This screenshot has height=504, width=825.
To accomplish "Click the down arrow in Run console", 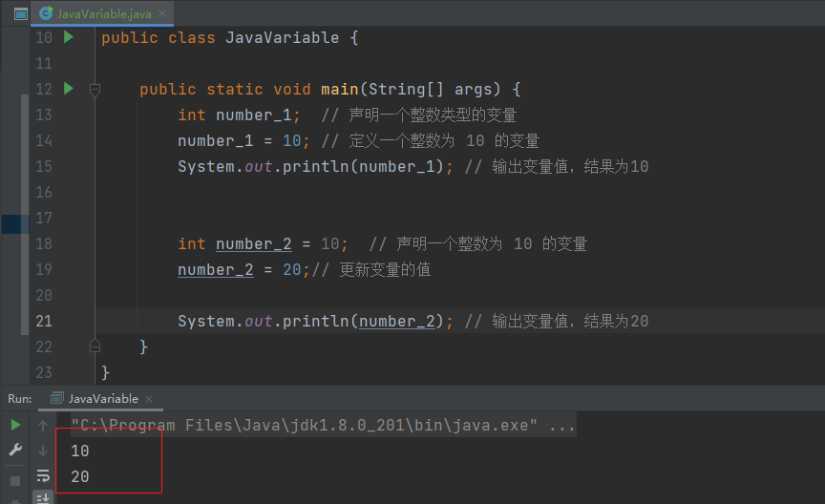I will click(43, 451).
